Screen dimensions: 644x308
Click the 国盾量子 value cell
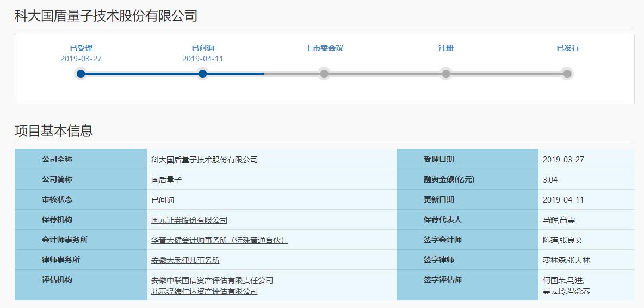pyautogui.click(x=271, y=179)
